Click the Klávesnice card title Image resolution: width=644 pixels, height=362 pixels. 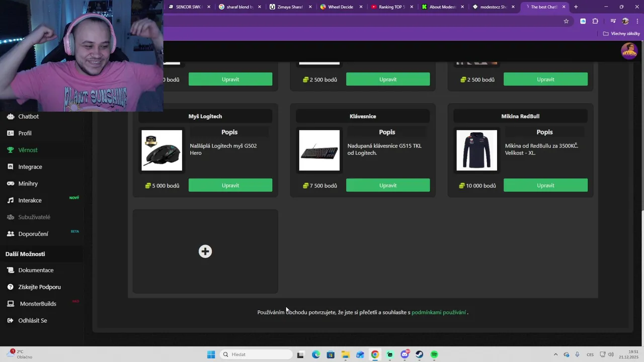[363, 116]
